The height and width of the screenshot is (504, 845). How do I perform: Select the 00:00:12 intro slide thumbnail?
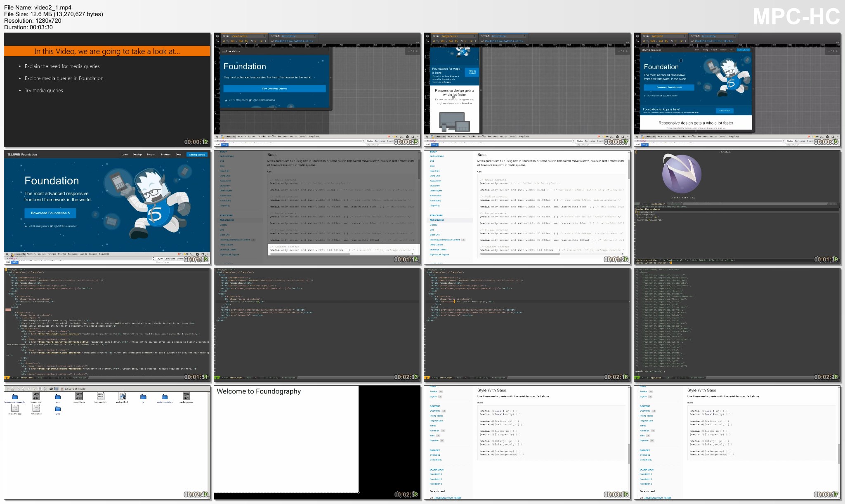tap(107, 90)
